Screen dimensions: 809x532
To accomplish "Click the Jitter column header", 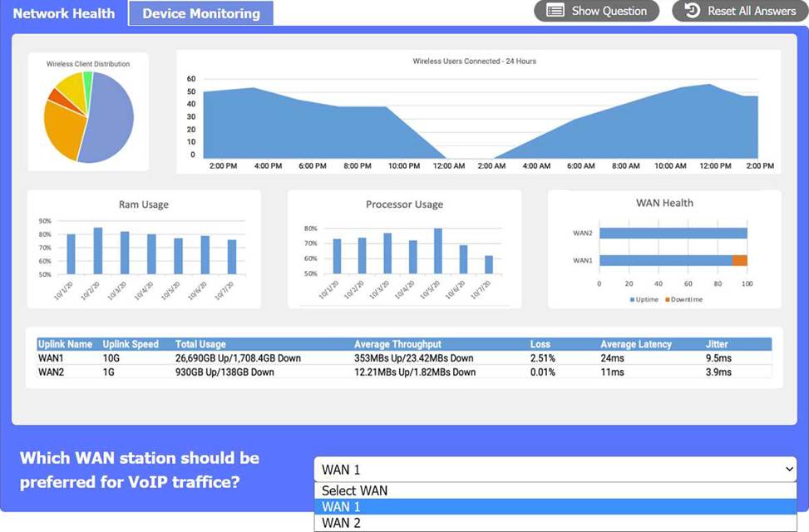I will pos(717,344).
